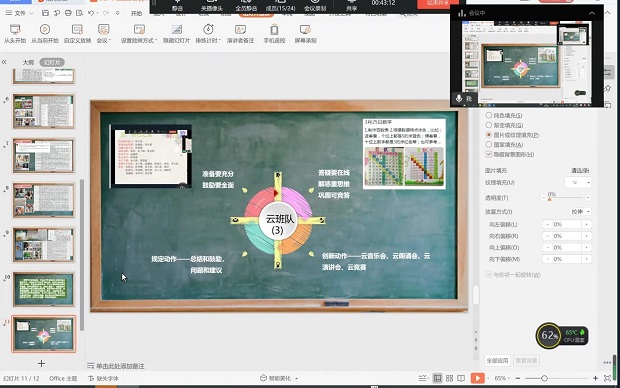Toggle notes pane icon in status bar
The height and width of the screenshot is (388, 620).
click(423, 379)
